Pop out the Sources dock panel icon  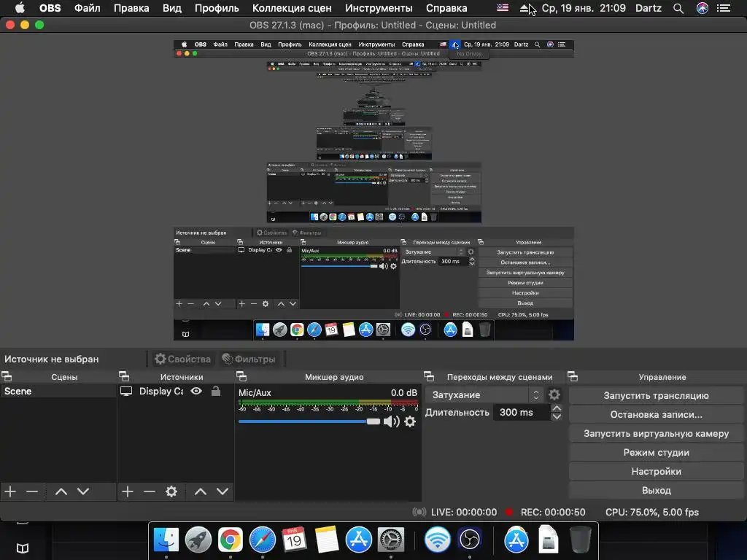click(124, 377)
